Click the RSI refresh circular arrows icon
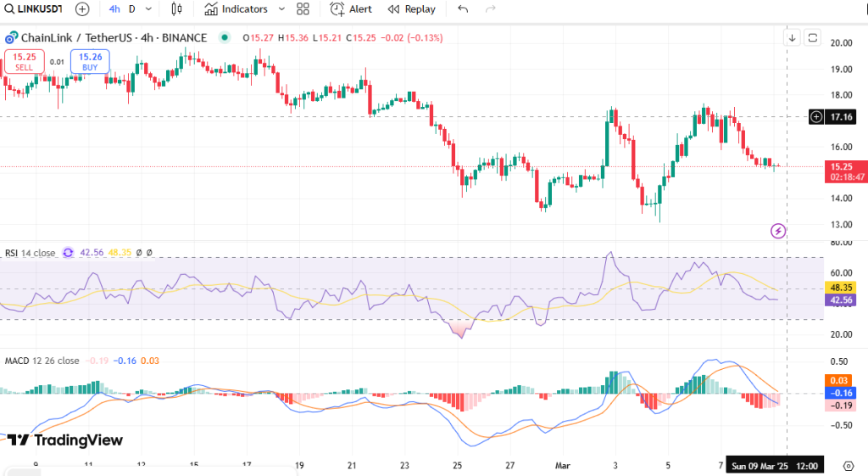The height and width of the screenshot is (476, 868). tap(68, 253)
